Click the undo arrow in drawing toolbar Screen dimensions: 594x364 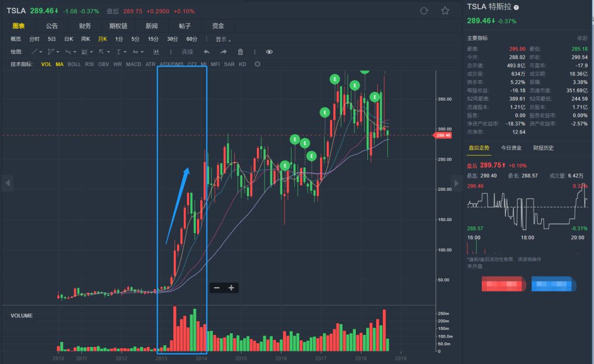207,52
